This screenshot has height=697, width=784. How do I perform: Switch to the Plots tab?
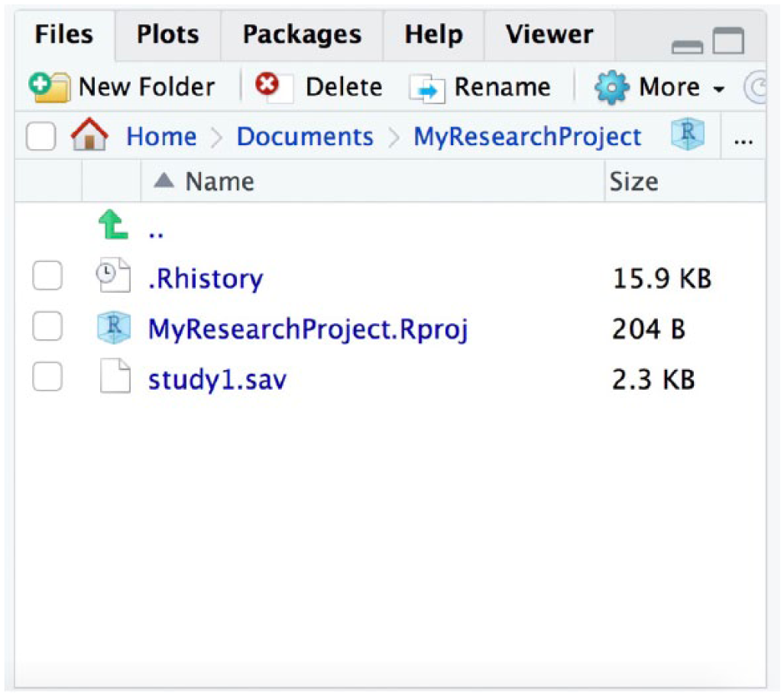pos(167,34)
